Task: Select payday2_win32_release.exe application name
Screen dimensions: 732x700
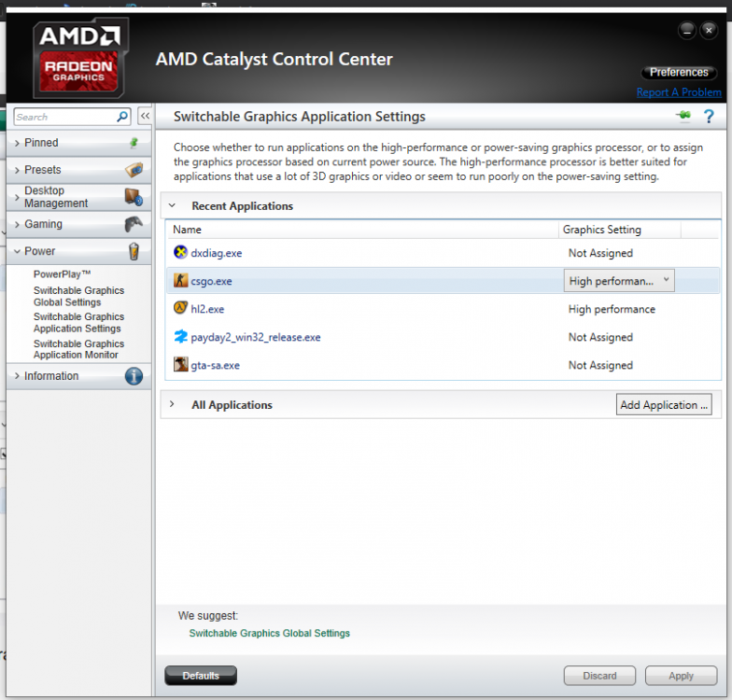Action: click(256, 337)
